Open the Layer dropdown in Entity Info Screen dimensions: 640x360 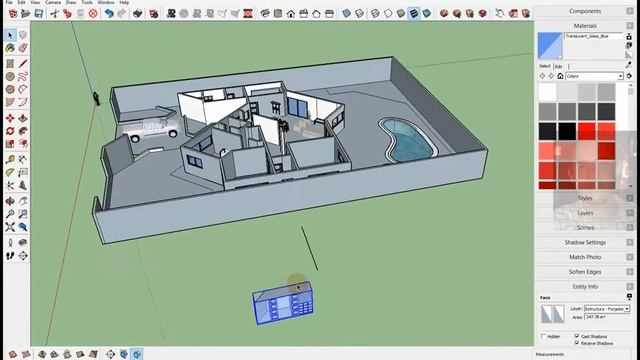pyautogui.click(x=627, y=309)
